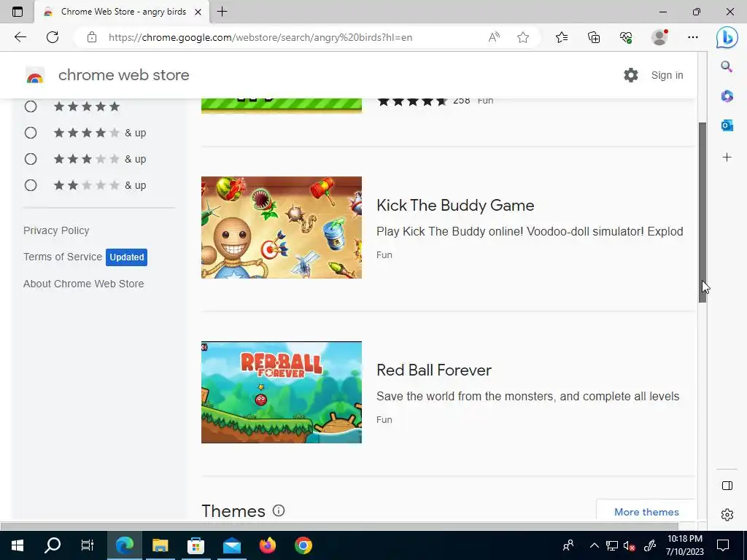Screen dimensions: 747x560
Task: Click the address bar URL field
Action: coord(260,37)
